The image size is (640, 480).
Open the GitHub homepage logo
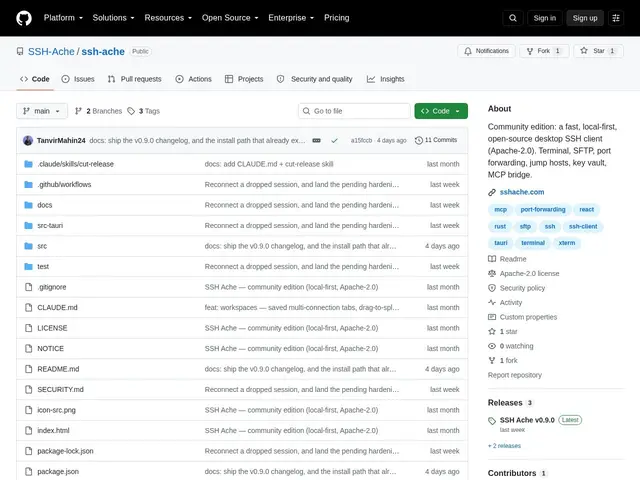point(24,18)
